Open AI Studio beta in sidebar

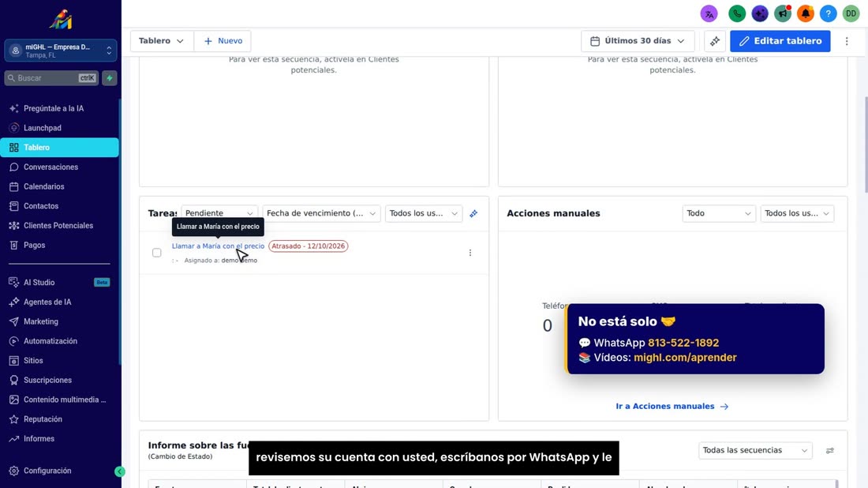[x=59, y=283]
